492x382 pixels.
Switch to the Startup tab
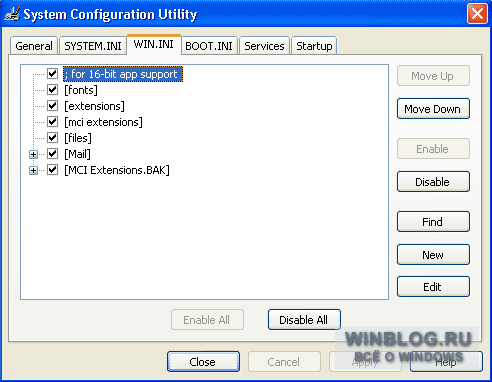coord(314,46)
